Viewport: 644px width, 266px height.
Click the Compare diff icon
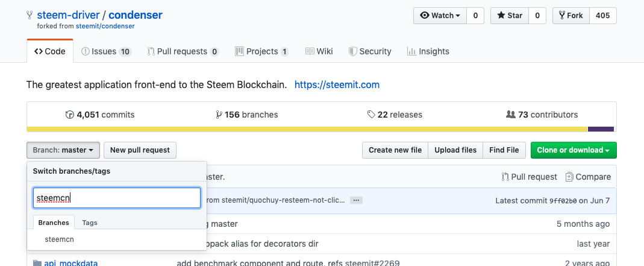pyautogui.click(x=569, y=177)
